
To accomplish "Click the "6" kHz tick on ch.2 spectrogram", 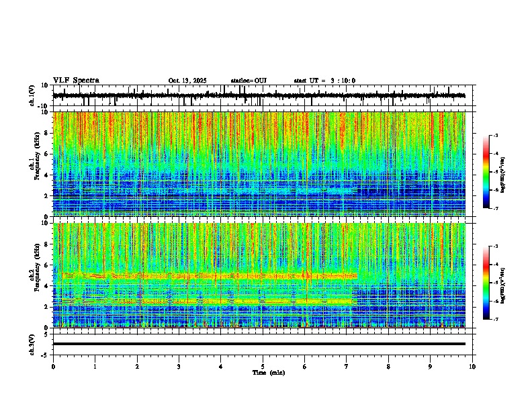I will click(x=46, y=265).
